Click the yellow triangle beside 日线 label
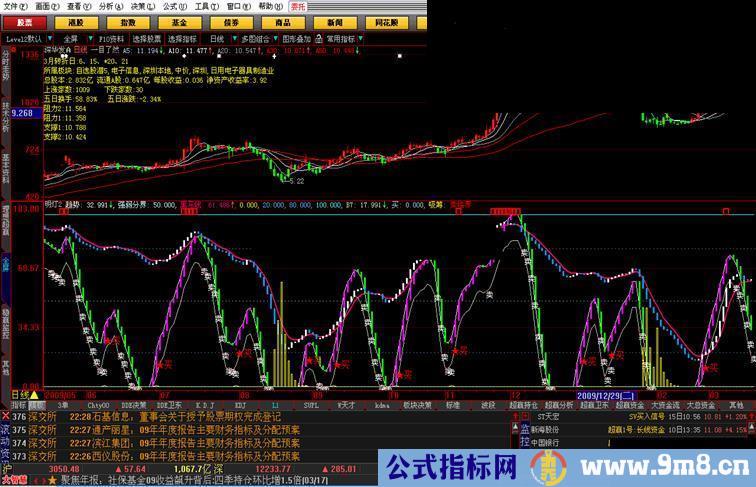The image size is (756, 487). [x=35, y=394]
